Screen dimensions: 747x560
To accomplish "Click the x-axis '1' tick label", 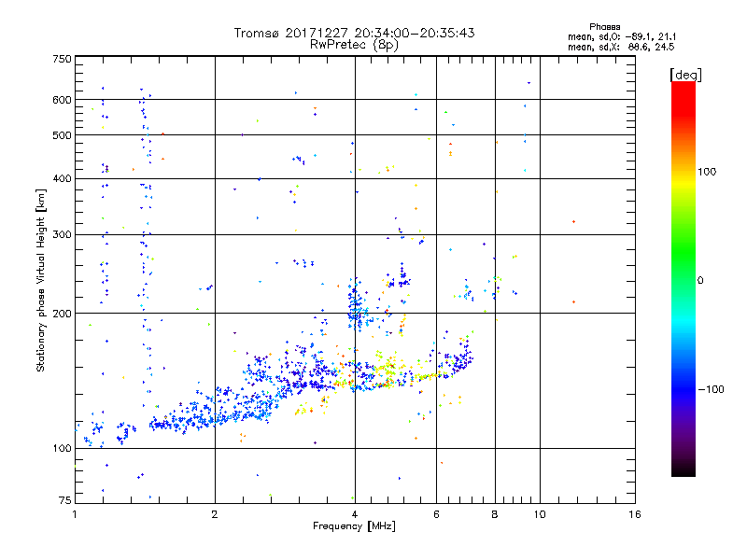I will [x=75, y=514].
